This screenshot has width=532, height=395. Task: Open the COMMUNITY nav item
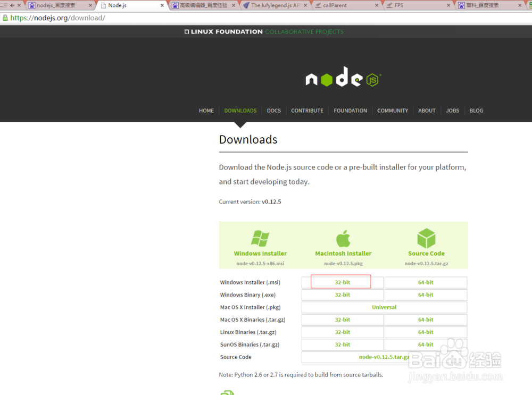[x=393, y=111]
